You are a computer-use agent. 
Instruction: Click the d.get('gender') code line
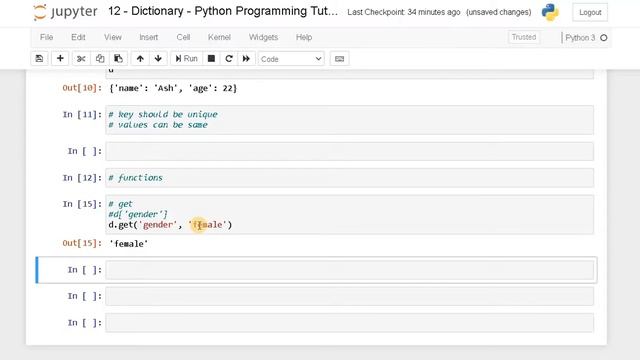[170, 225]
